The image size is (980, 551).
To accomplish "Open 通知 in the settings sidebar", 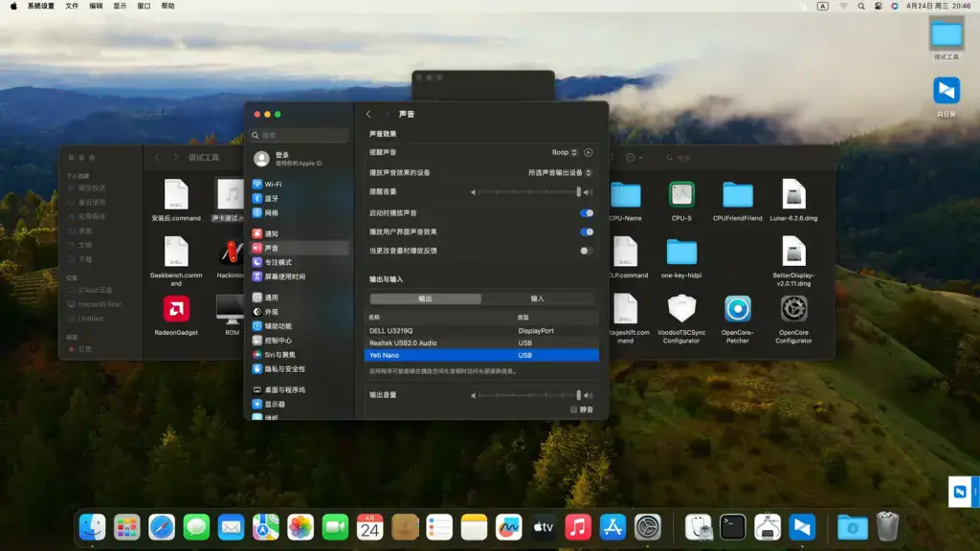I will point(300,233).
